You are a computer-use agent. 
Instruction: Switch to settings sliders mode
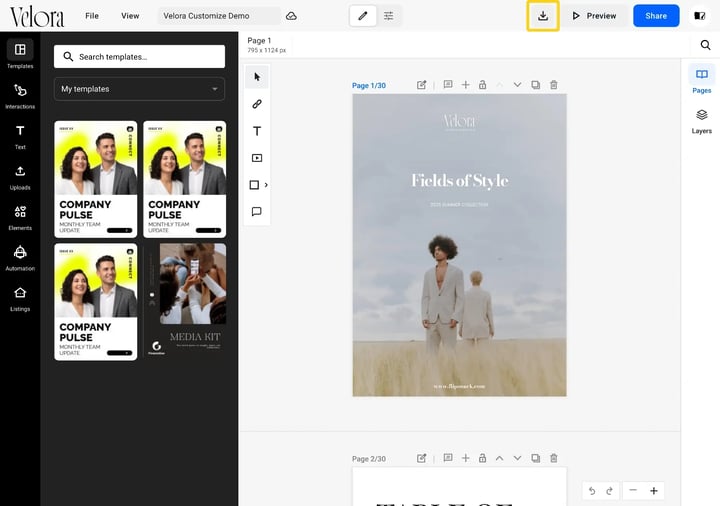click(388, 16)
